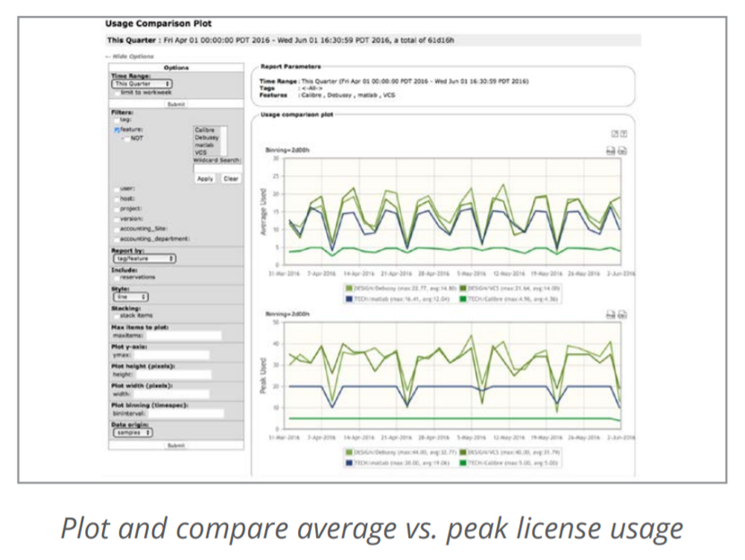Click DESIGN/VCS swatch in peak chart legend

coord(463,452)
